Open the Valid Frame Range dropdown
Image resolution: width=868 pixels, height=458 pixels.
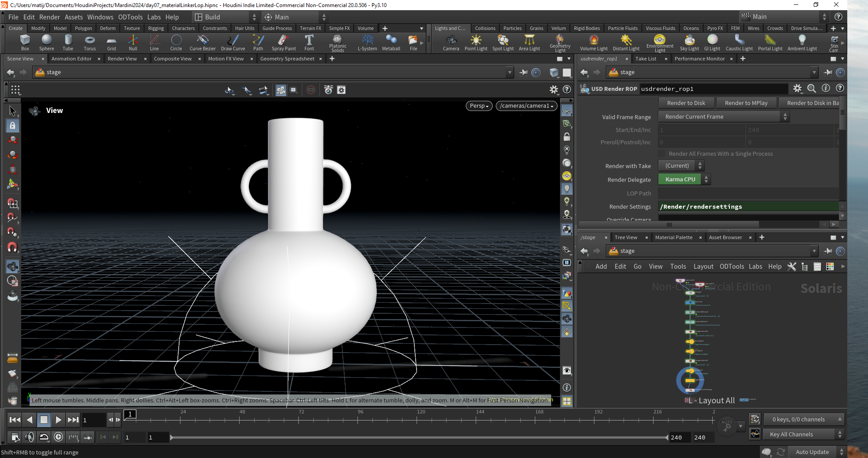point(723,116)
